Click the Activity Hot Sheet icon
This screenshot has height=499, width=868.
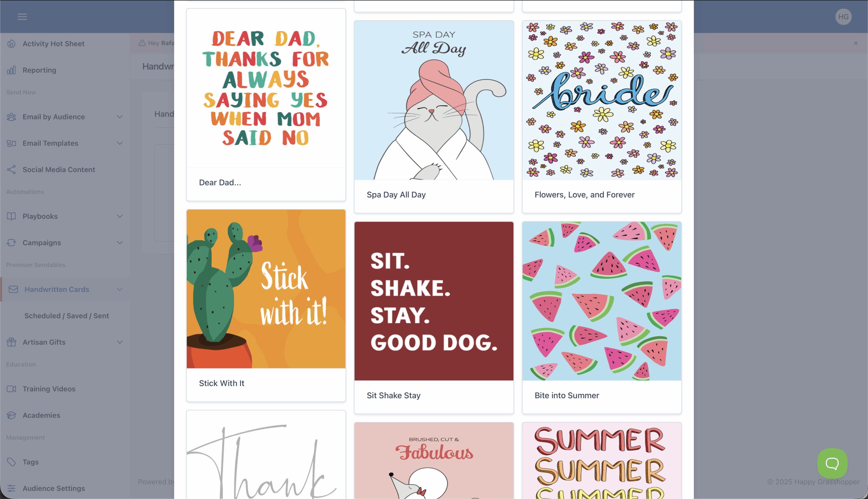coord(11,43)
